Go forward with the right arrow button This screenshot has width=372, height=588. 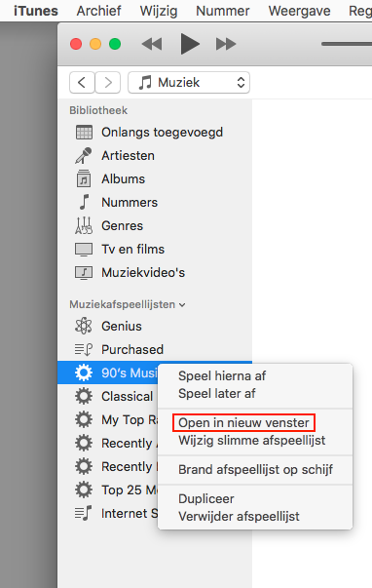pos(108,83)
